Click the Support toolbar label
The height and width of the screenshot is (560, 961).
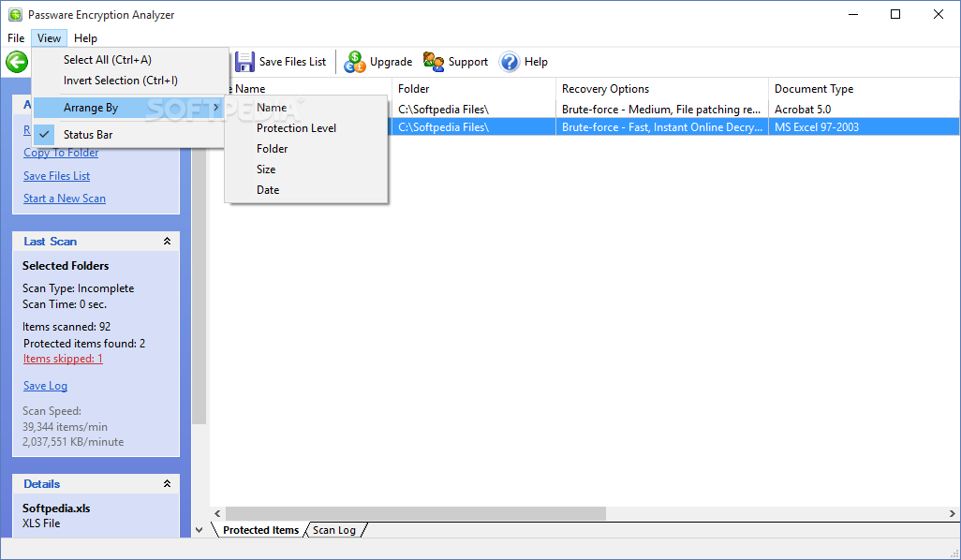pyautogui.click(x=467, y=62)
